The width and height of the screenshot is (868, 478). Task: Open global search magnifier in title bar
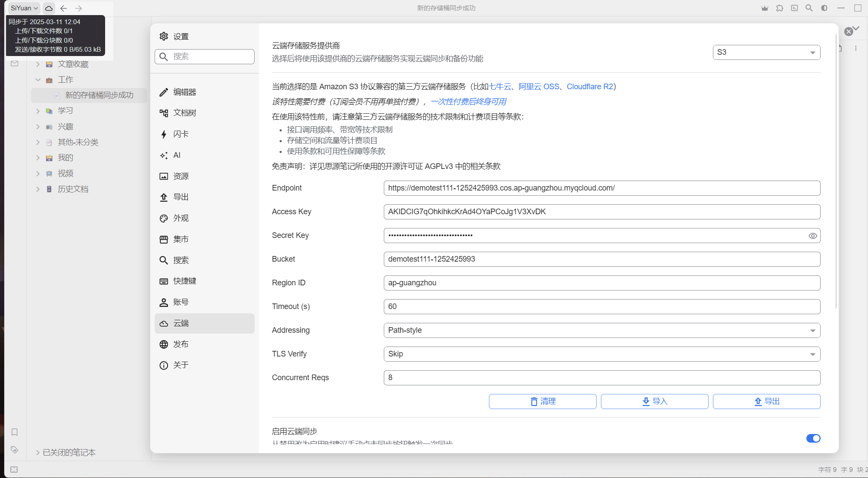(x=809, y=8)
